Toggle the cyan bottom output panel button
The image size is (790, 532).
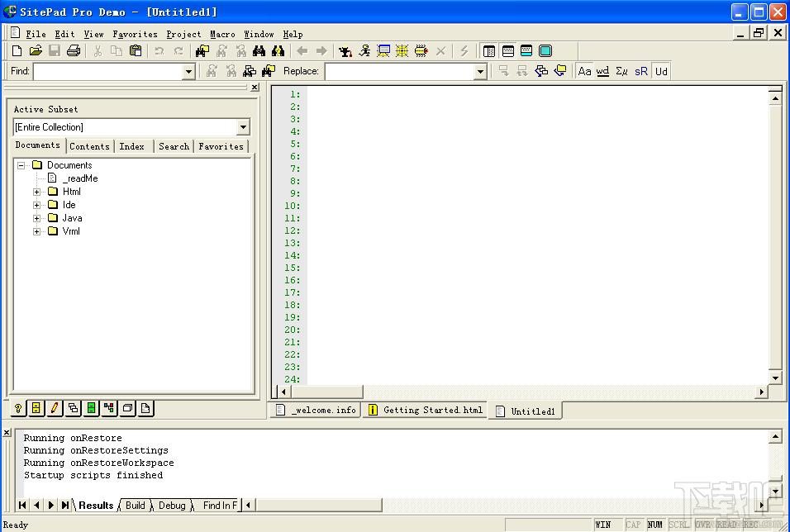pyautogui.click(x=526, y=51)
